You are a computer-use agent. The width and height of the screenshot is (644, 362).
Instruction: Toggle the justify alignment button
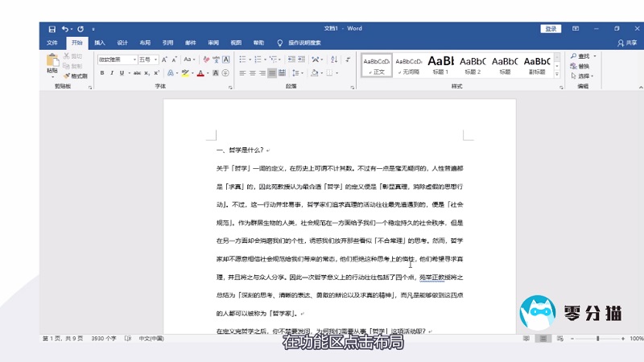pyautogui.click(x=272, y=73)
